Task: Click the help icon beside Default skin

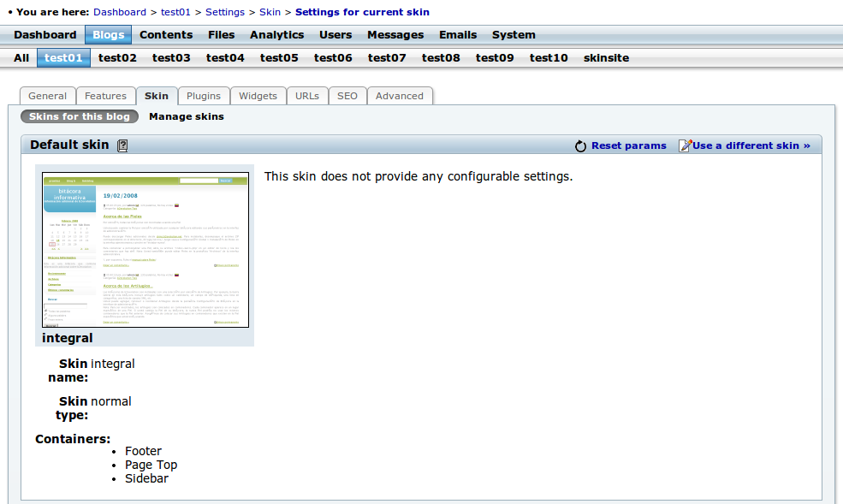Action: click(122, 145)
